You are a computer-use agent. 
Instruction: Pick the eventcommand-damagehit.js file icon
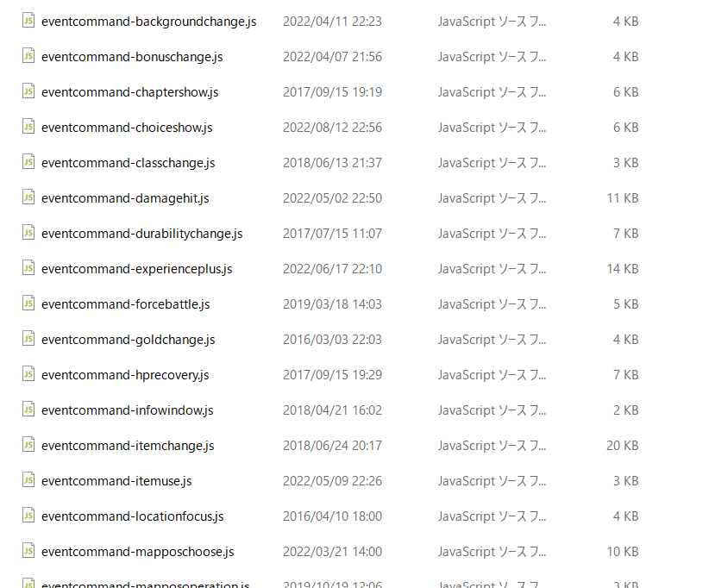[x=28, y=197]
